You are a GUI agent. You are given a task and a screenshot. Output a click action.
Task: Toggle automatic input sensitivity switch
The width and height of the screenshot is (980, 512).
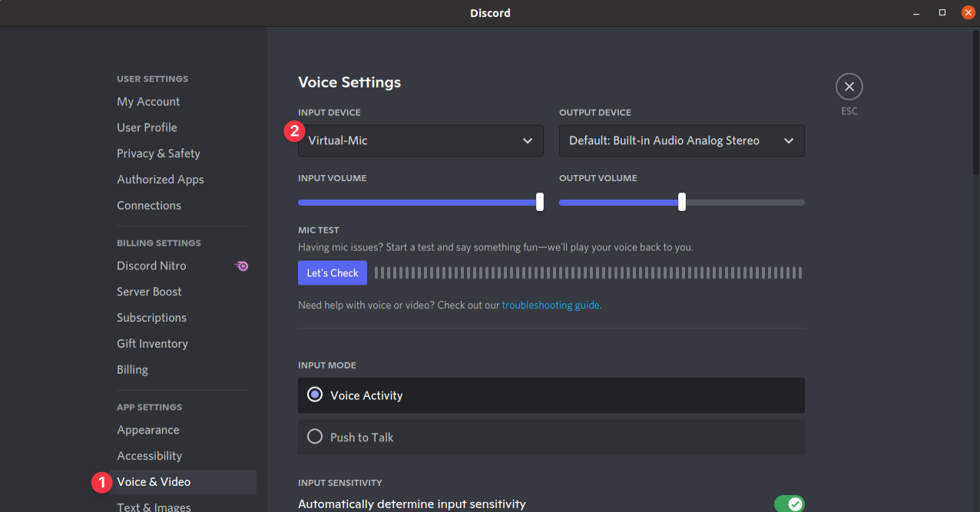point(789,504)
